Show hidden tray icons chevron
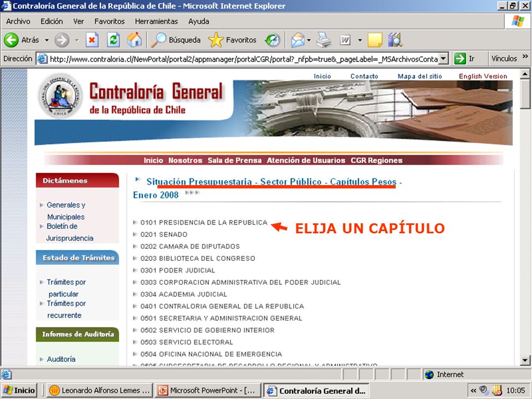Viewport: 532px width, 399px height. [x=473, y=391]
